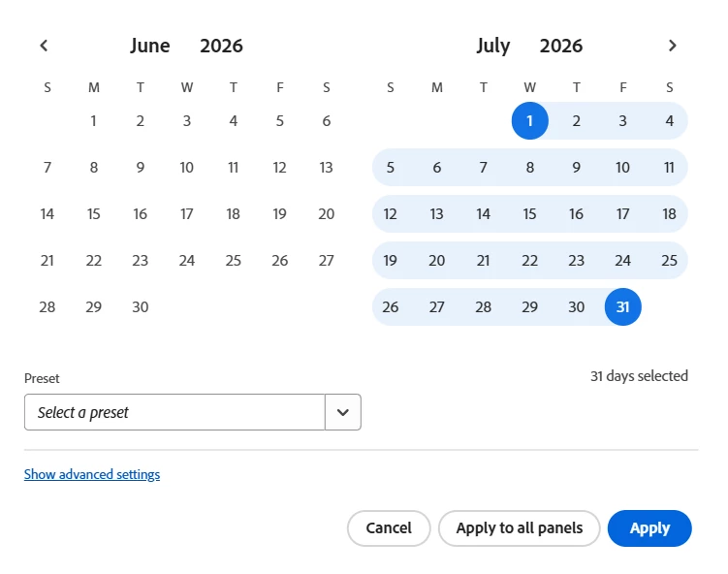Select July 16 in the calendar

[576, 214]
